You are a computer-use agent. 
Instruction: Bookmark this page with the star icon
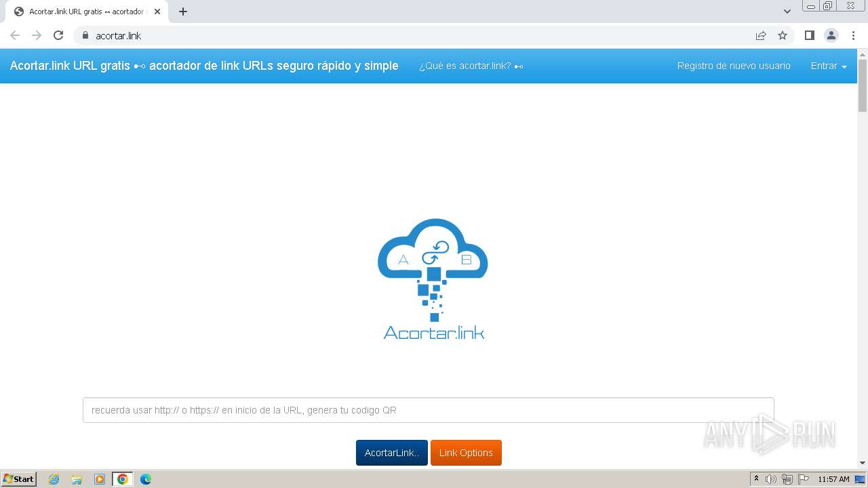pyautogui.click(x=783, y=35)
